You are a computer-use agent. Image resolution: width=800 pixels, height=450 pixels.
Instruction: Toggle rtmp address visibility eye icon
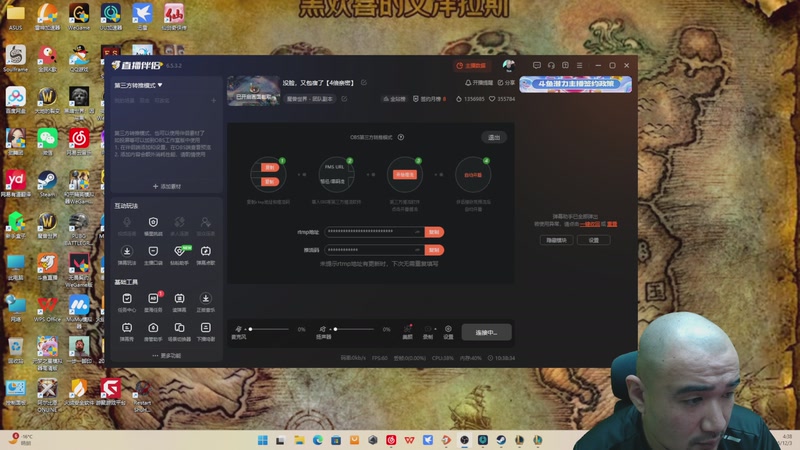click(417, 232)
